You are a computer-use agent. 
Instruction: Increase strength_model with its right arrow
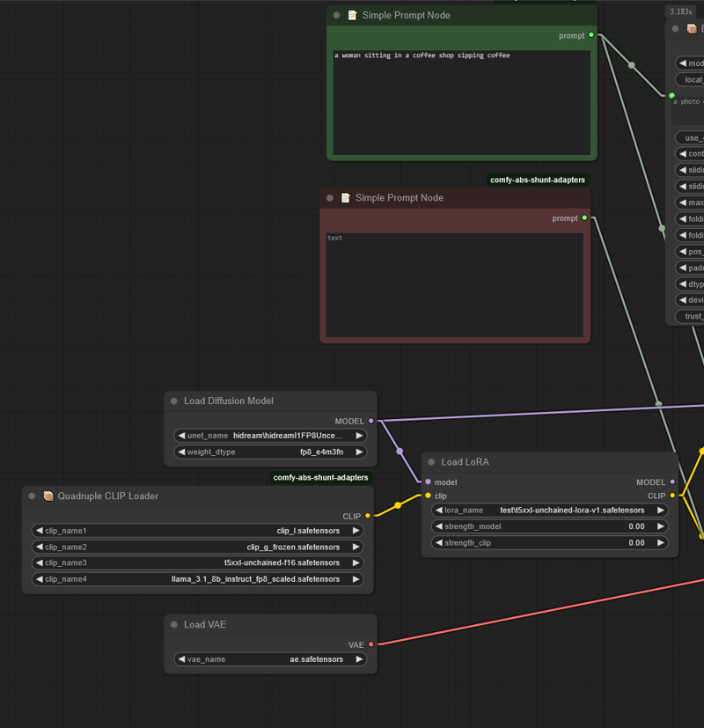coord(660,526)
